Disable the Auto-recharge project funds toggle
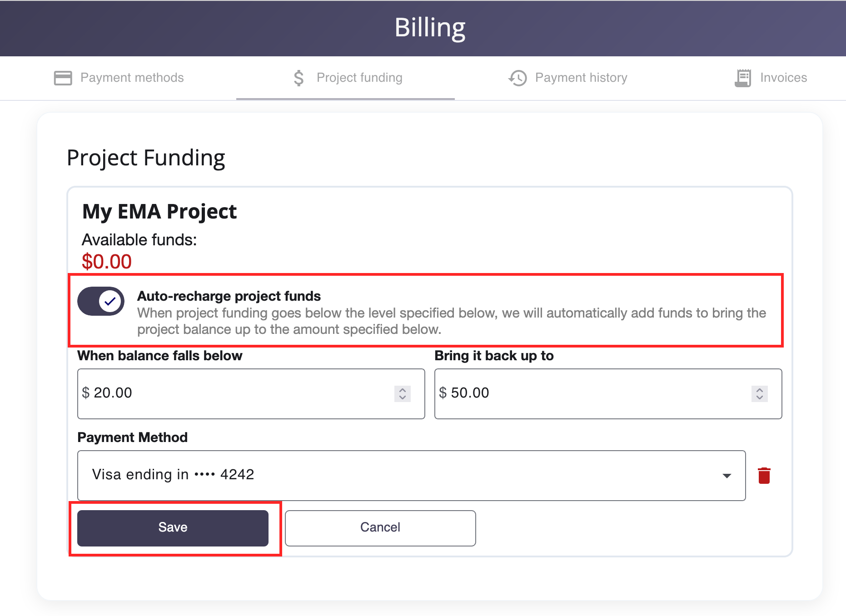Screen dimensions: 846x616 pos(101,301)
